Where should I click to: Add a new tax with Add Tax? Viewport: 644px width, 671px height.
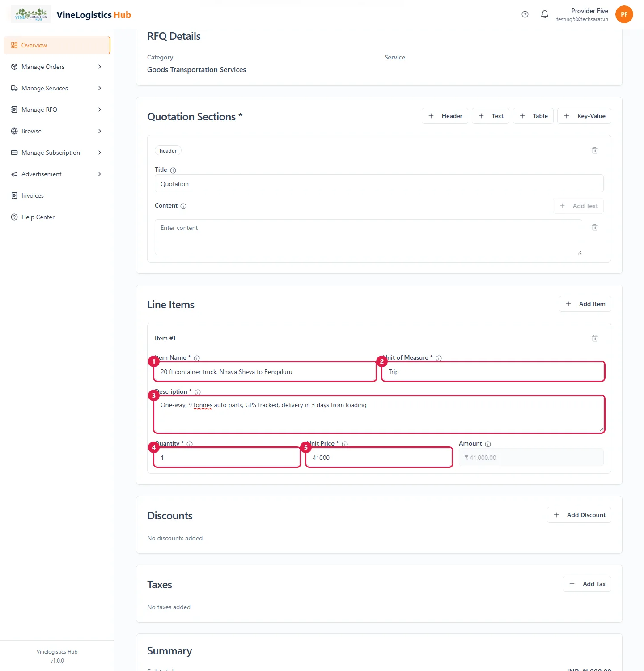pos(587,584)
